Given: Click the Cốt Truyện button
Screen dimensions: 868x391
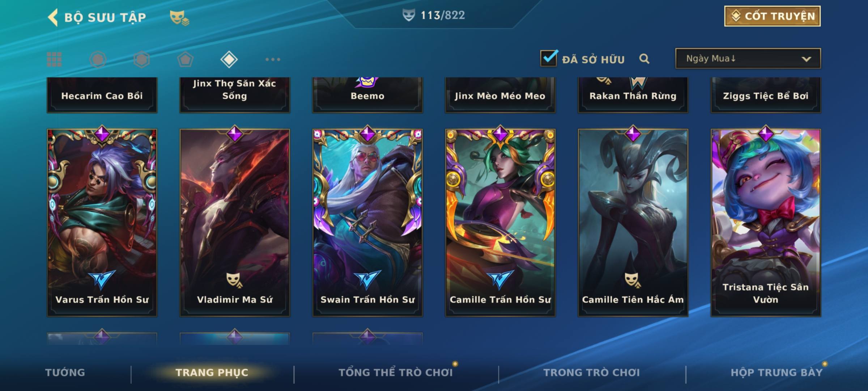Looking at the screenshot, I should [x=773, y=16].
